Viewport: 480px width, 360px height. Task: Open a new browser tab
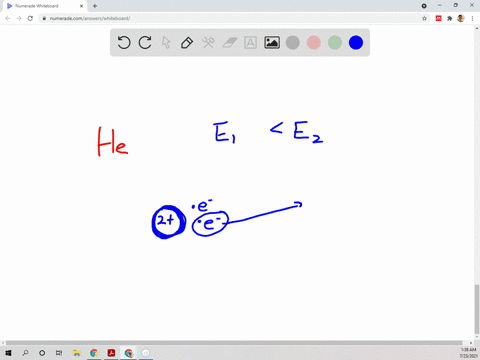(x=95, y=6)
